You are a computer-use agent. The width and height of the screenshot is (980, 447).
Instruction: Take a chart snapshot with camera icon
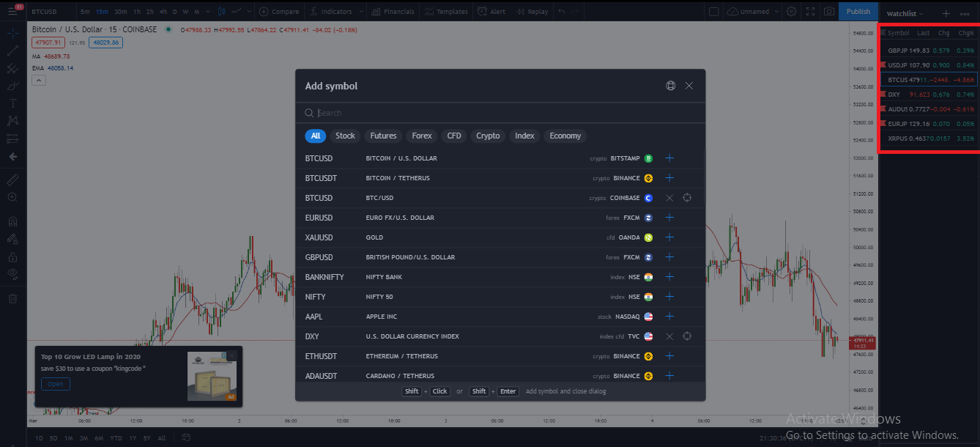click(x=828, y=12)
